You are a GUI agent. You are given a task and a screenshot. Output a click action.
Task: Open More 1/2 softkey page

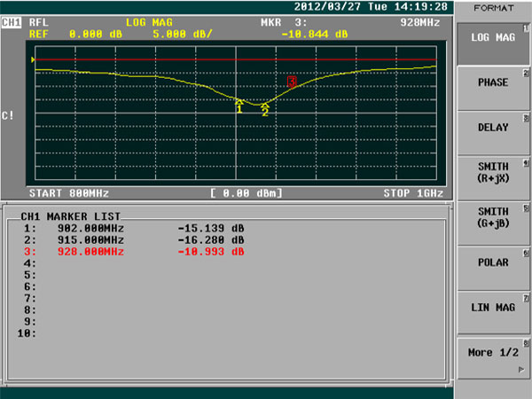(x=493, y=358)
